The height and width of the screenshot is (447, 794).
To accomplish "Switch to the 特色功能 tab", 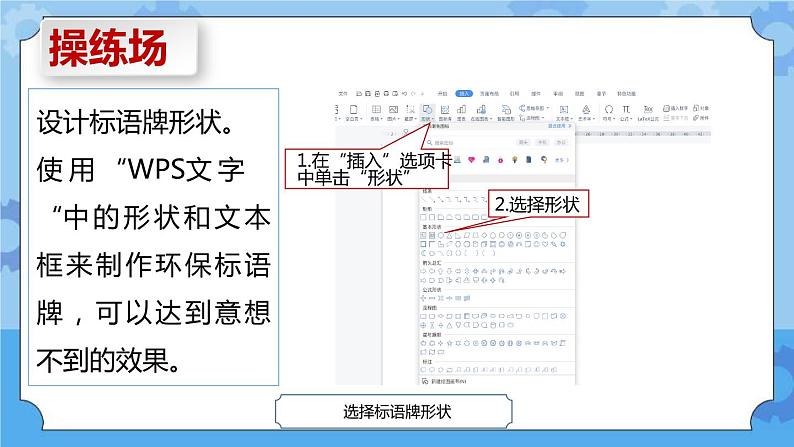I will (626, 94).
